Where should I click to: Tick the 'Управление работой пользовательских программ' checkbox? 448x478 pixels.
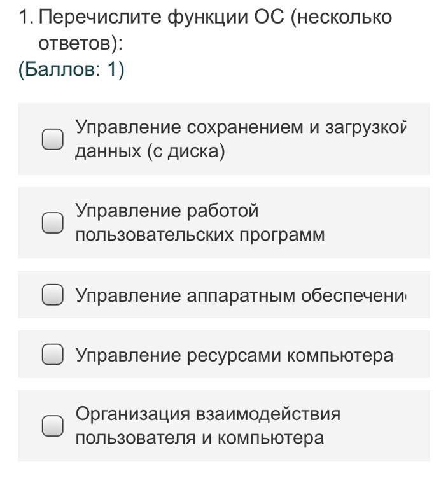(x=53, y=223)
